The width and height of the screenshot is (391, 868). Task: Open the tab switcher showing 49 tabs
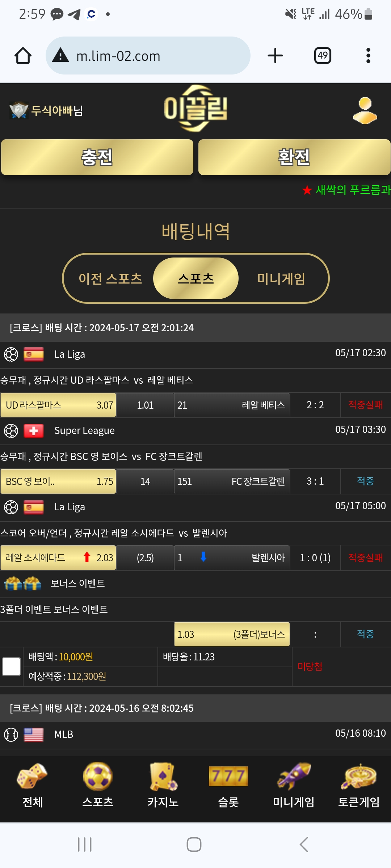[323, 56]
